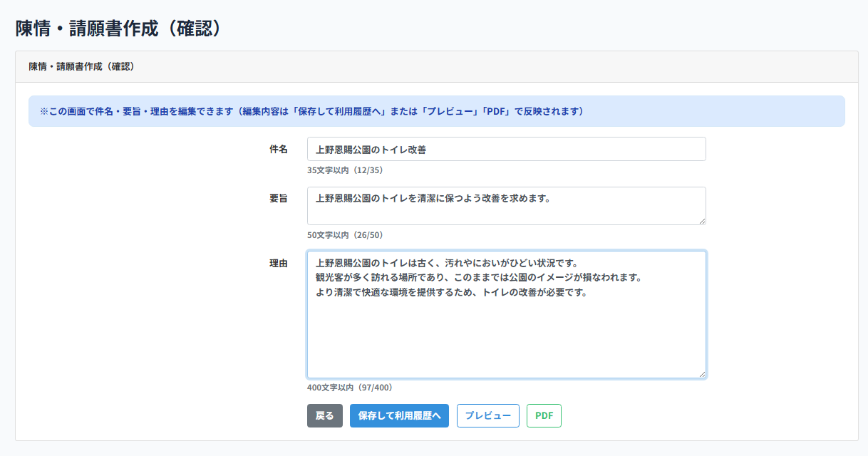Click the 戻る back button
Viewport: 868px width, 456px height.
[x=324, y=416]
